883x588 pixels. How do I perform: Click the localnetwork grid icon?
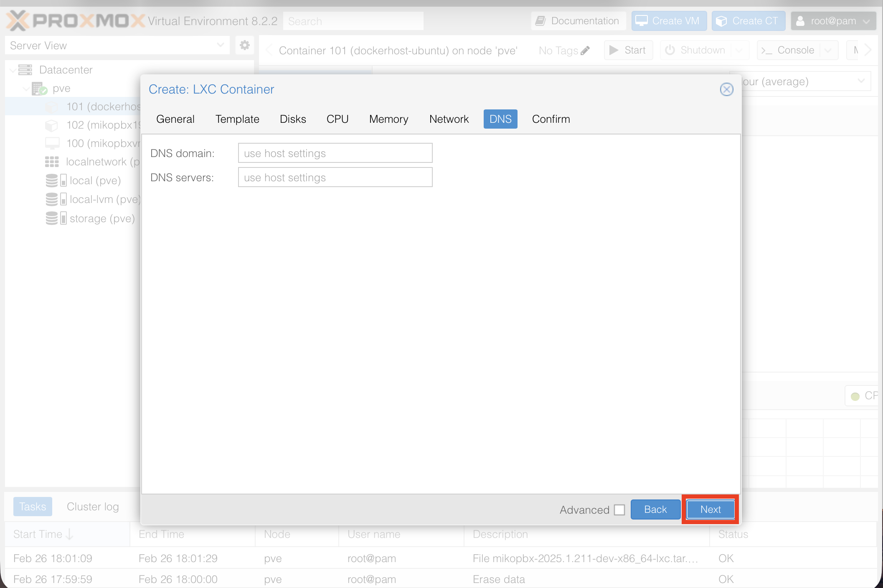click(52, 162)
